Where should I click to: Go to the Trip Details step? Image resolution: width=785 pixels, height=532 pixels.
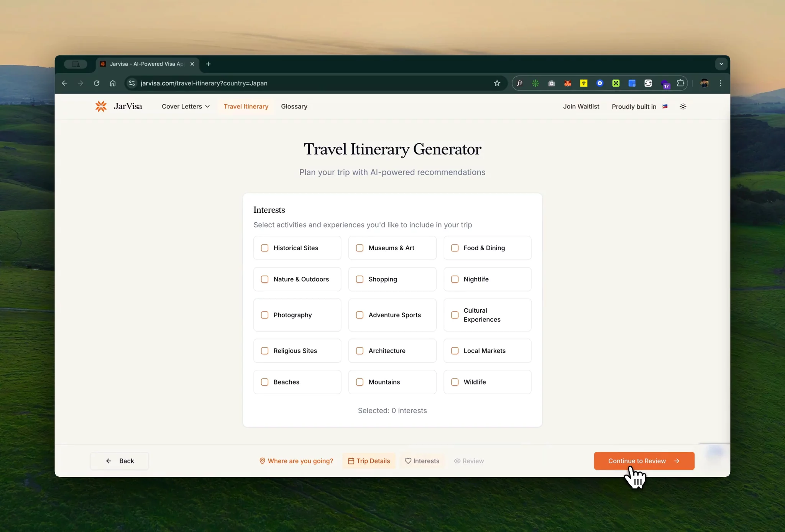(368, 461)
